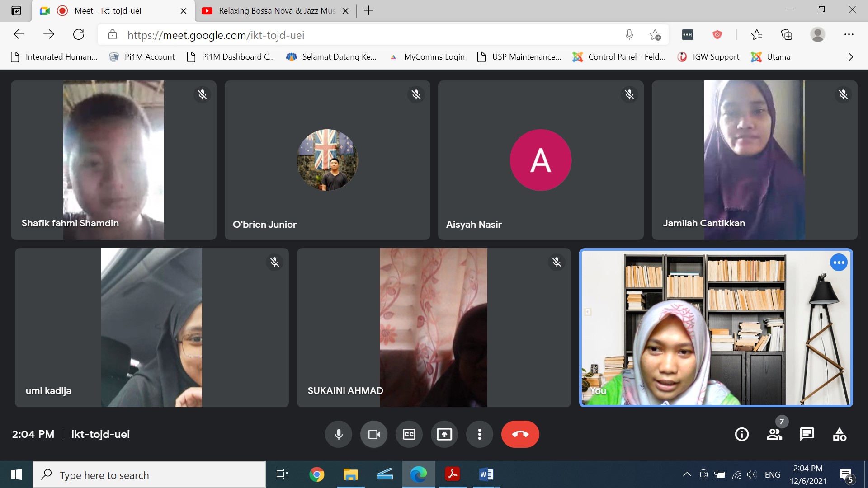Viewport: 868px width, 488px height.
Task: Toggle the camera button in Meet
Action: click(x=373, y=434)
